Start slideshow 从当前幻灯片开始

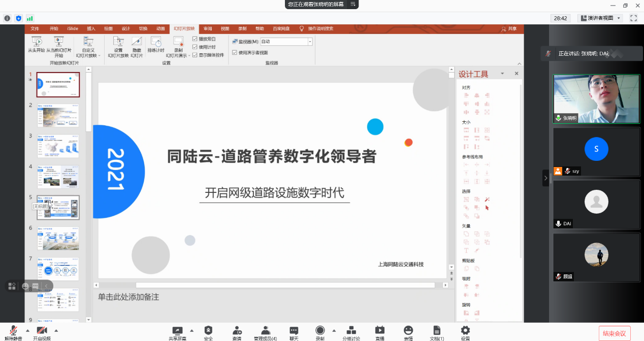(59, 46)
